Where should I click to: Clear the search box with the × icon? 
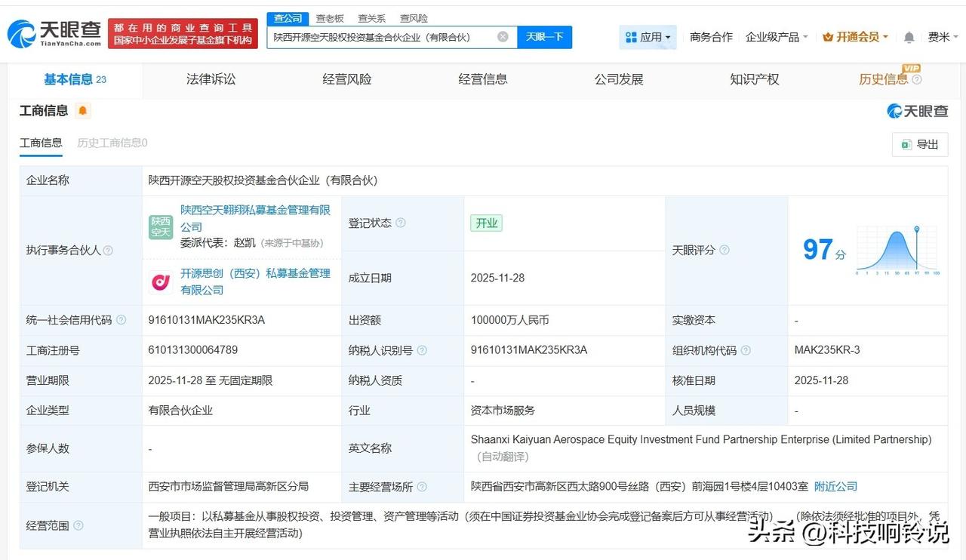pos(502,36)
